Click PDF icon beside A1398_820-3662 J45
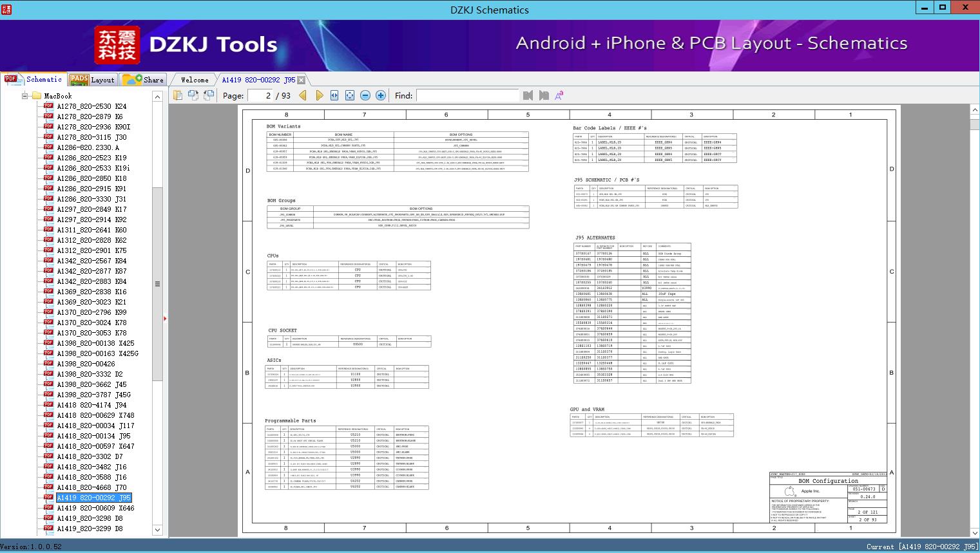The image size is (980, 553). point(48,384)
